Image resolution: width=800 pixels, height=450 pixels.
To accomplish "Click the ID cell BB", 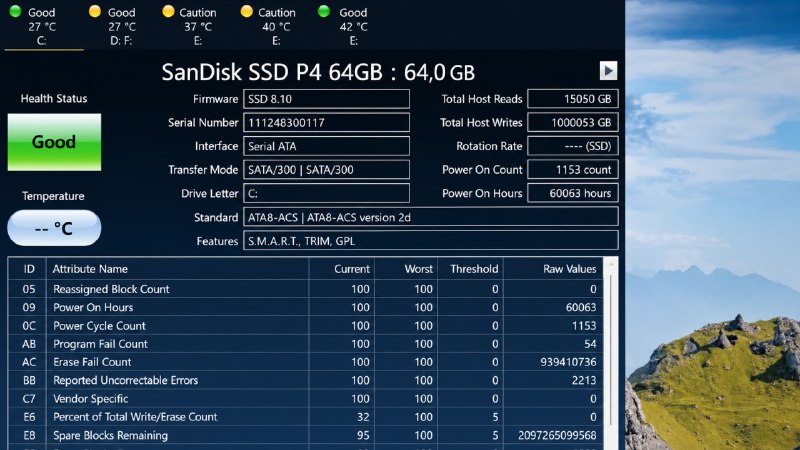I will pyautogui.click(x=29, y=380).
